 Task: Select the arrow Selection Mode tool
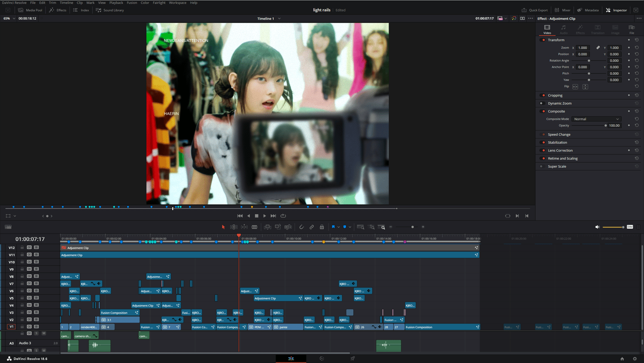pos(223,227)
